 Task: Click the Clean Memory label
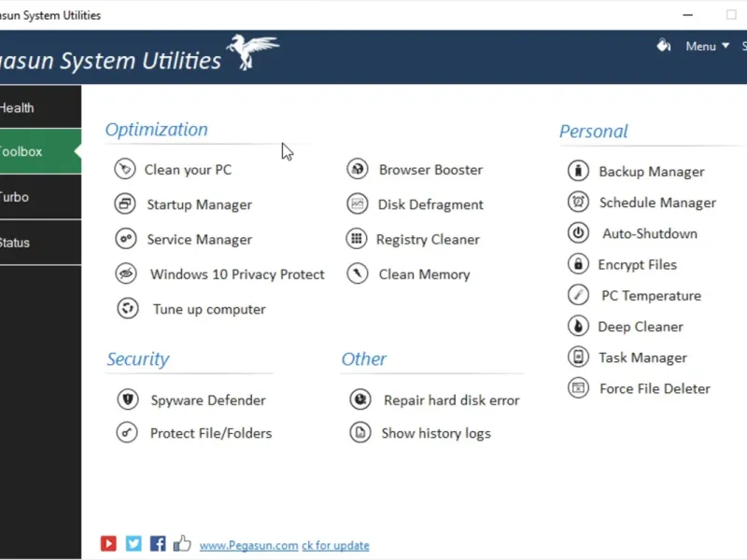coord(425,274)
